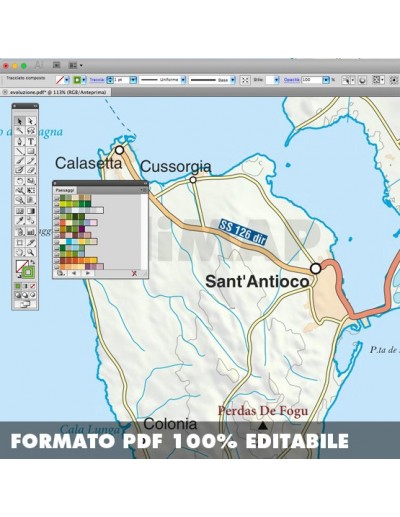Select the Column Graph tool

click(x=31, y=232)
